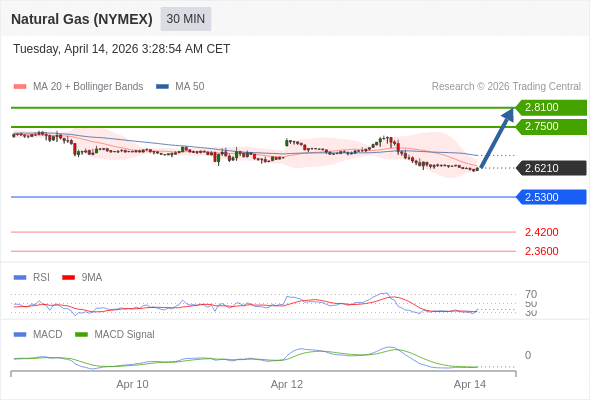Click the MA 50 legend swatch
The image size is (590, 400).
pos(162,87)
